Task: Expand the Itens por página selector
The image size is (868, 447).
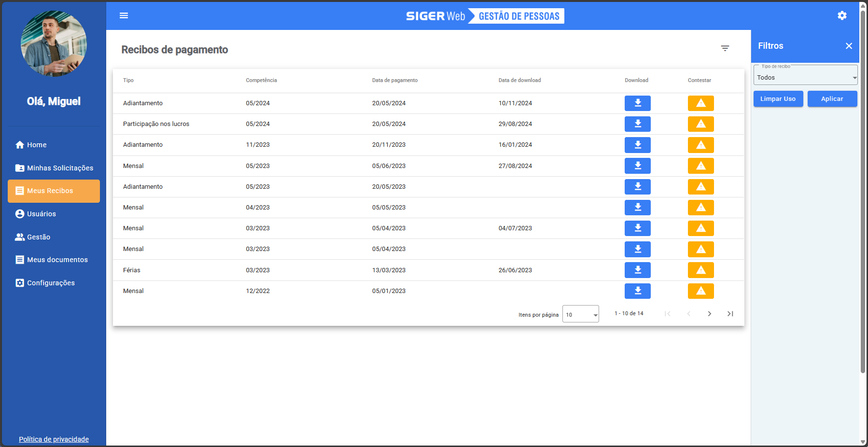Action: click(x=580, y=314)
